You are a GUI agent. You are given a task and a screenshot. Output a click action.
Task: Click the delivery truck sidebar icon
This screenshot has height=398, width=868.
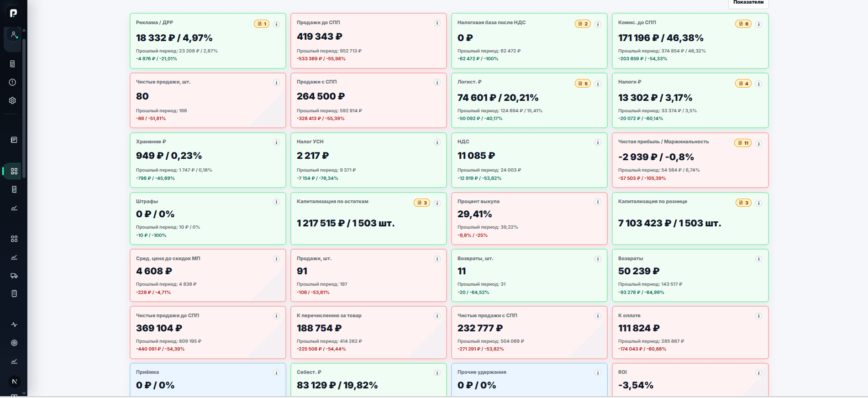pos(14,276)
